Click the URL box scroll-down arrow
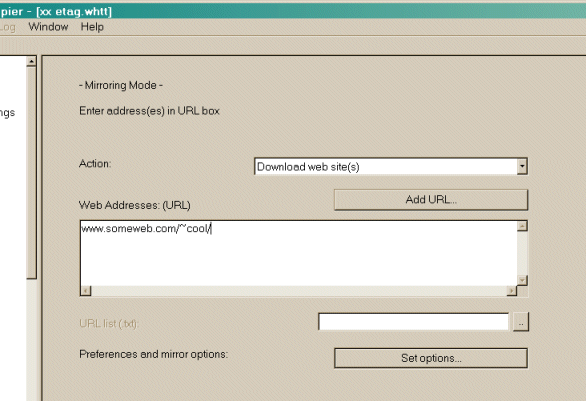This screenshot has width=586, height=401. (x=522, y=280)
